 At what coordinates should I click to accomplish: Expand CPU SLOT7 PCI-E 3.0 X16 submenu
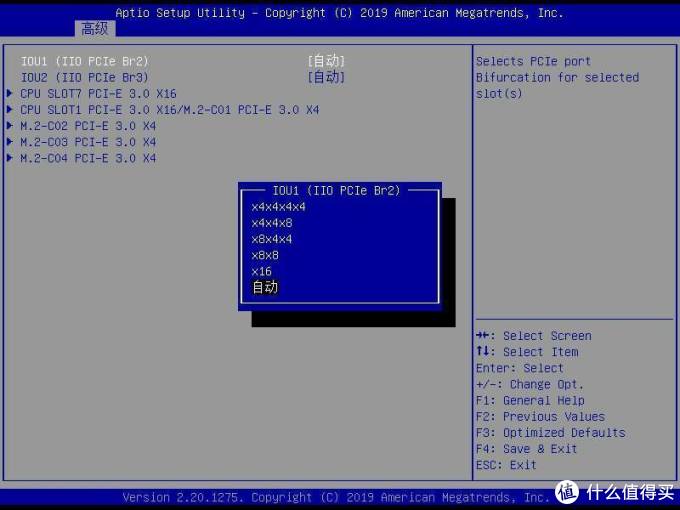pyautogui.click(x=98, y=93)
